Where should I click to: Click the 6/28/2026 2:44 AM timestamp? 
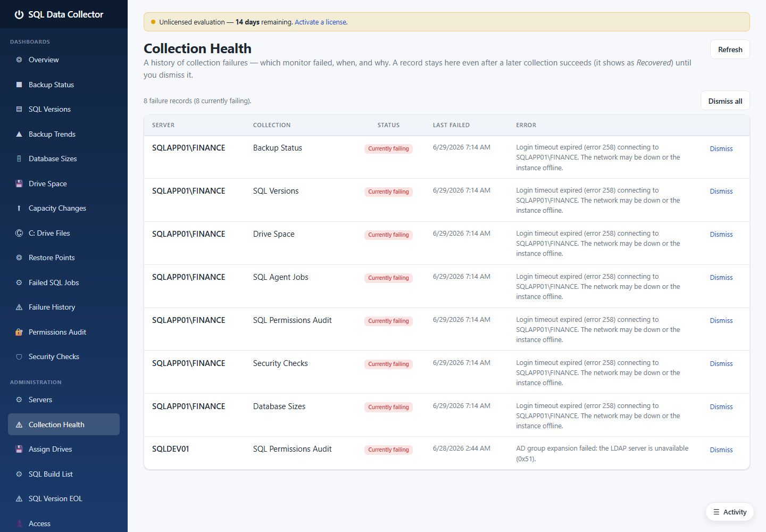tap(462, 448)
